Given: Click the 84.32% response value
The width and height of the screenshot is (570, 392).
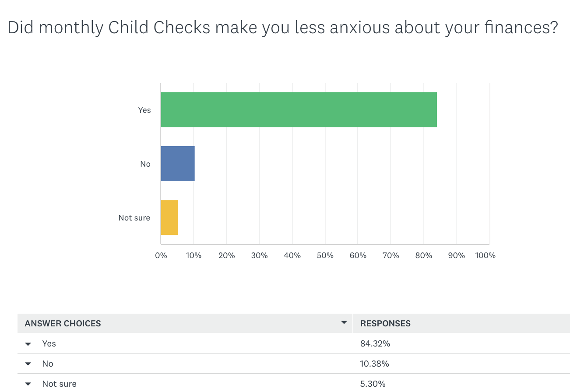Looking at the screenshot, I should click(375, 344).
